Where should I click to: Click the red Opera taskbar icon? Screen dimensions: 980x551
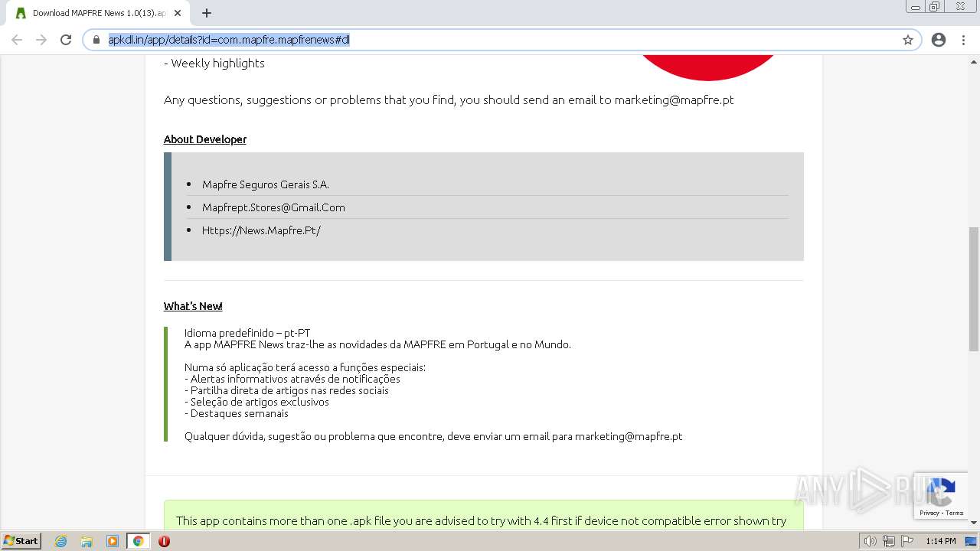[164, 541]
